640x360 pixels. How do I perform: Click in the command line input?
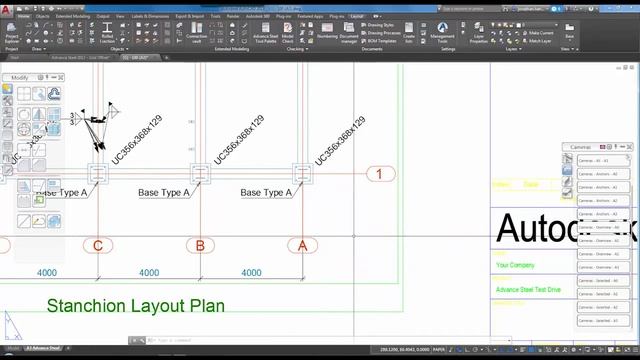coord(327,340)
